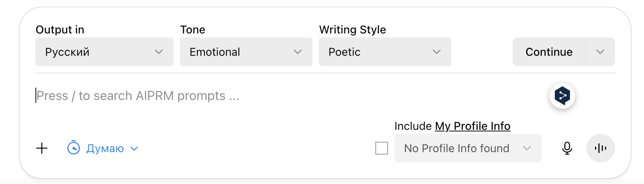
Task: Open the Writing Style dropdown showing Poetic
Action: tap(385, 52)
